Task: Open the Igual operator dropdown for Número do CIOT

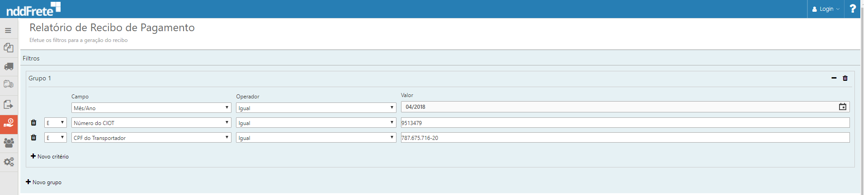Action: coord(316,123)
